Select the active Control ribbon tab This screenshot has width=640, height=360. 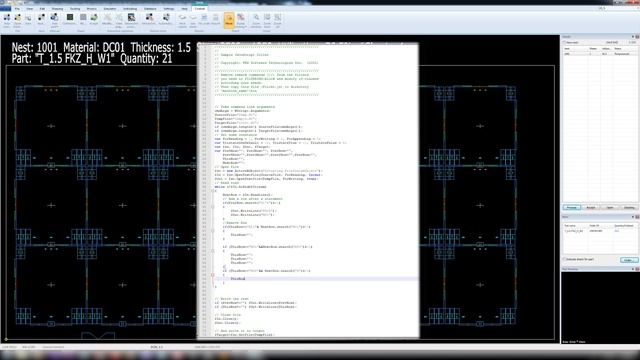pos(200,9)
